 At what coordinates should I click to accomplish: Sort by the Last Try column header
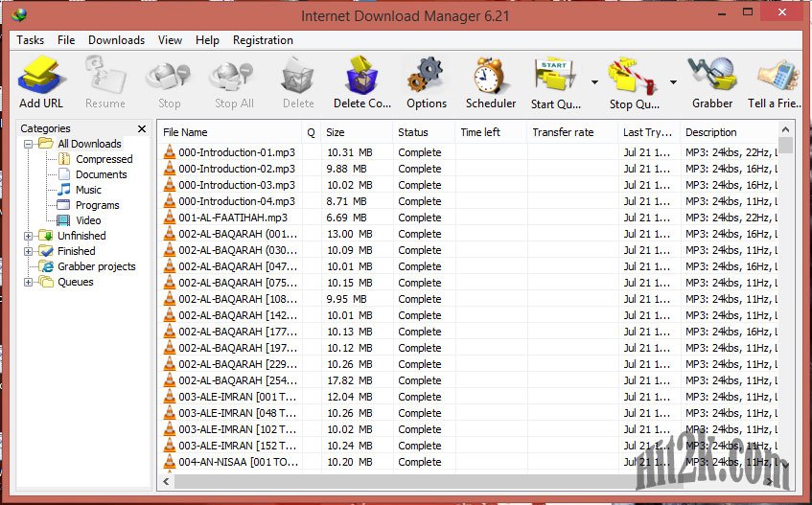pos(649,132)
